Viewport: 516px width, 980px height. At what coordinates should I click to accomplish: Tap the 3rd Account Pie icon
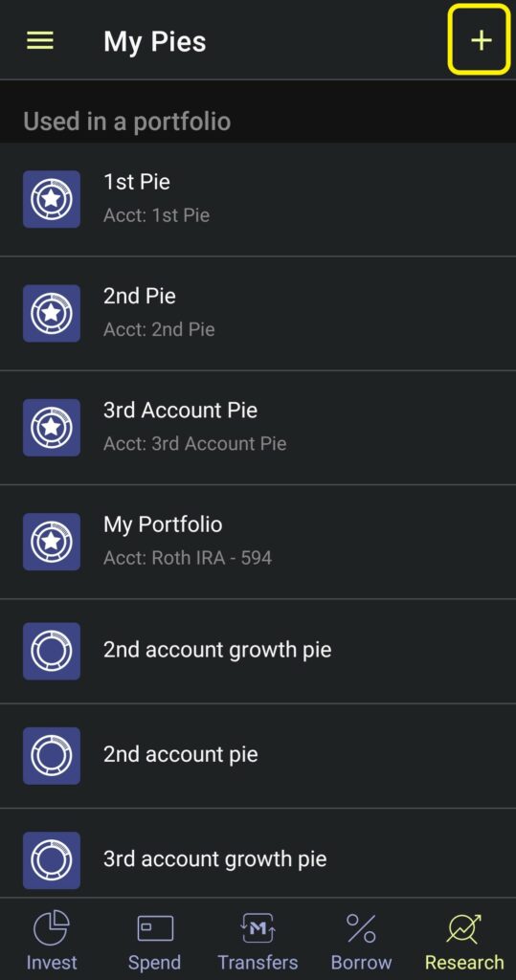[52, 427]
